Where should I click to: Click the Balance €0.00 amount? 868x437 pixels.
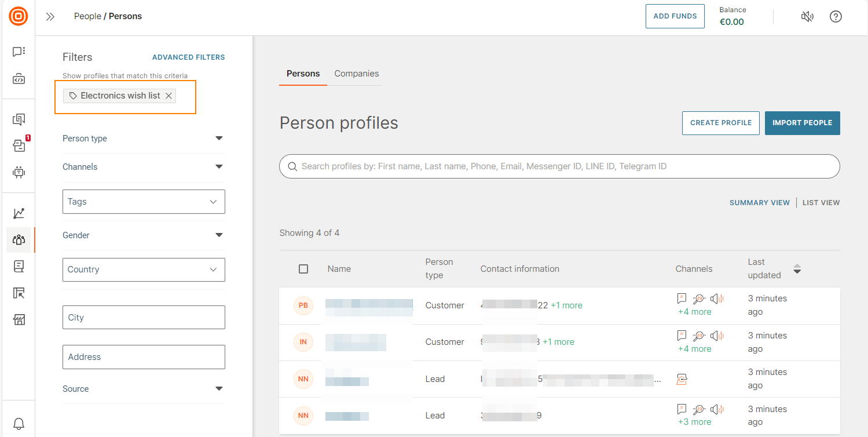pyautogui.click(x=731, y=22)
